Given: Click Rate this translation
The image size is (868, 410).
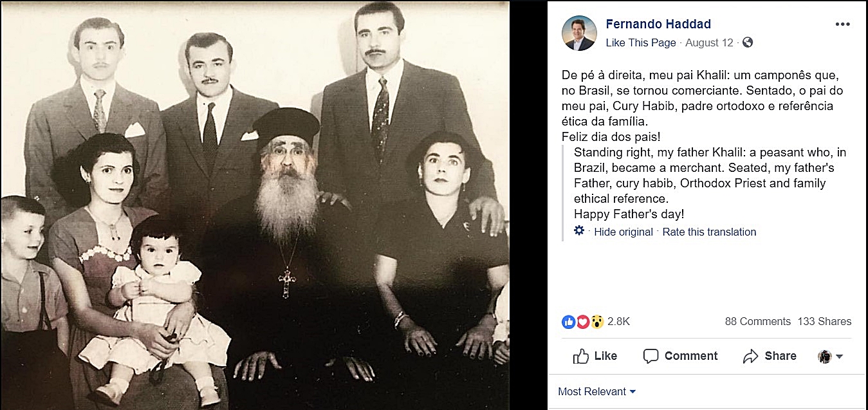Looking at the screenshot, I should 710,232.
